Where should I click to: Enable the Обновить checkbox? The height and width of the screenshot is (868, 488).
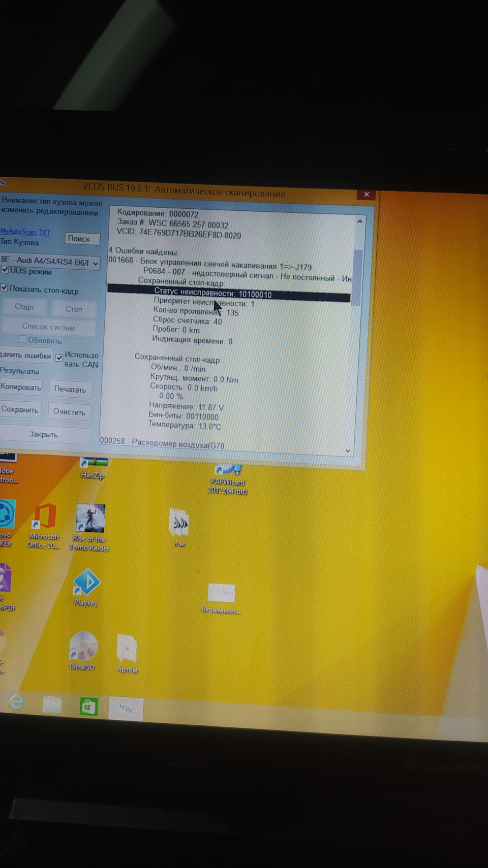[x=22, y=339]
